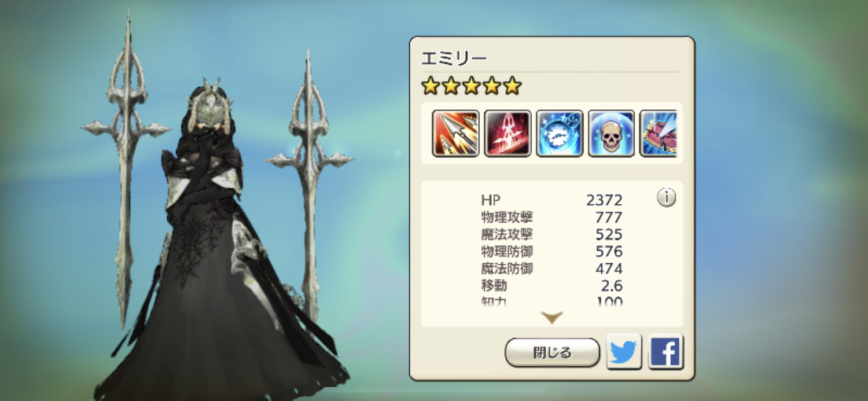Open the blue stopwatch skill icon

[560, 134]
